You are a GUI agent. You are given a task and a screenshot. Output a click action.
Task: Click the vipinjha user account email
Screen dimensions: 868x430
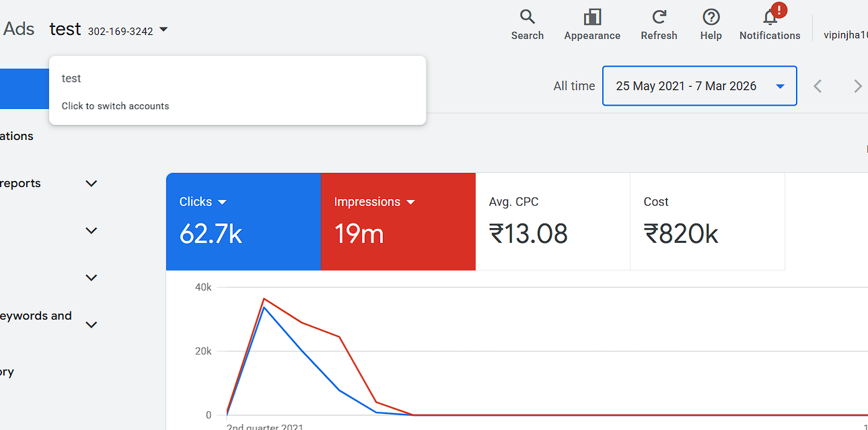point(845,35)
